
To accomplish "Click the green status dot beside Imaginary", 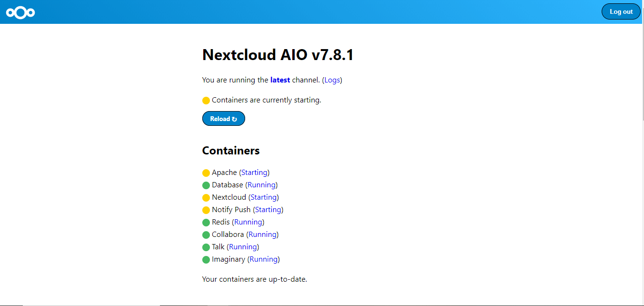I will [x=206, y=259].
